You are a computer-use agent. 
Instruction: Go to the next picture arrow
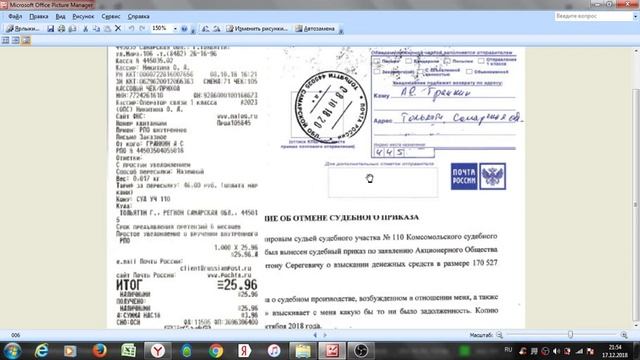click(x=325, y=335)
